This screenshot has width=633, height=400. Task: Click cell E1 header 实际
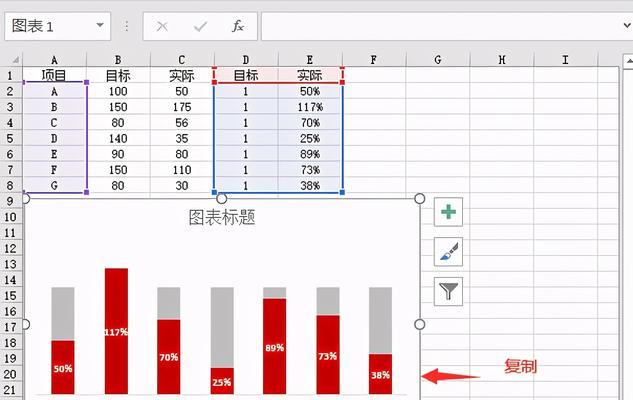pos(310,75)
